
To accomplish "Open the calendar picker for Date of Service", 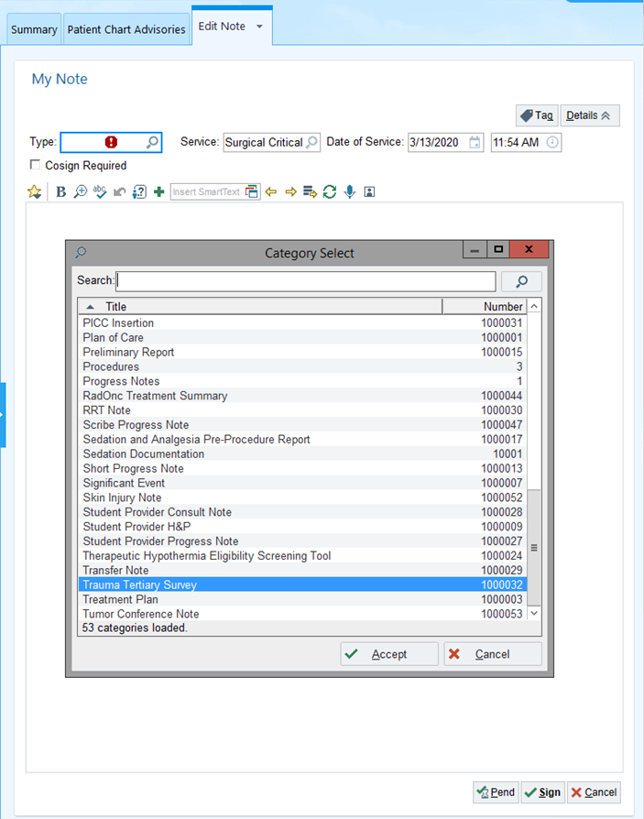I will point(475,142).
